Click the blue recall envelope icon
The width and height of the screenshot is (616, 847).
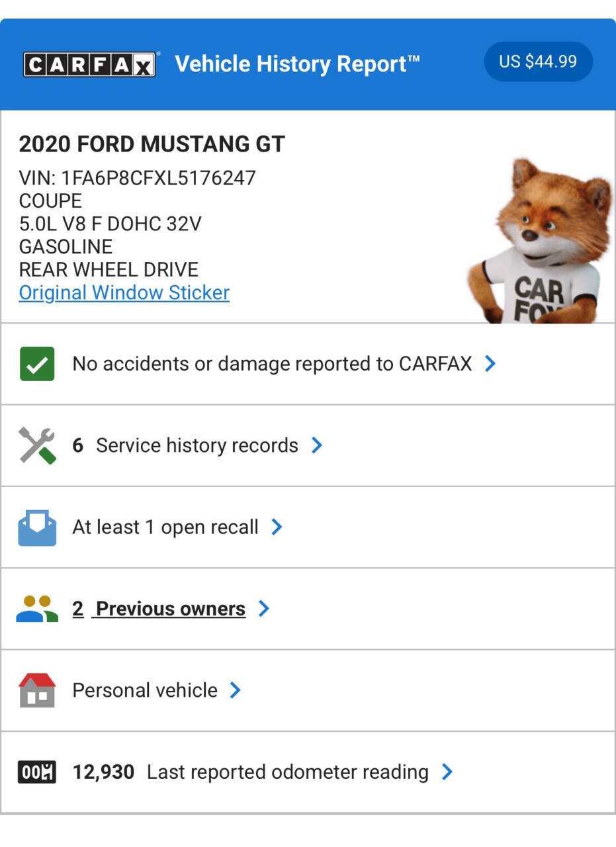37,527
